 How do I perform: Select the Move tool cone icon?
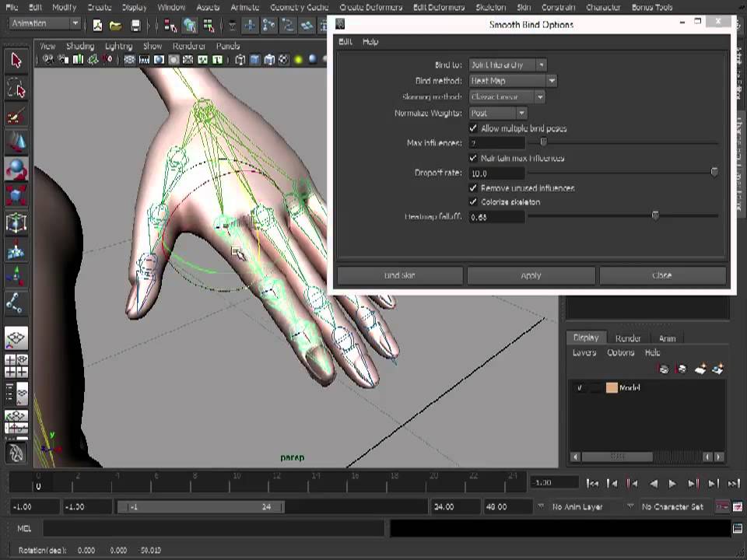pos(16,142)
